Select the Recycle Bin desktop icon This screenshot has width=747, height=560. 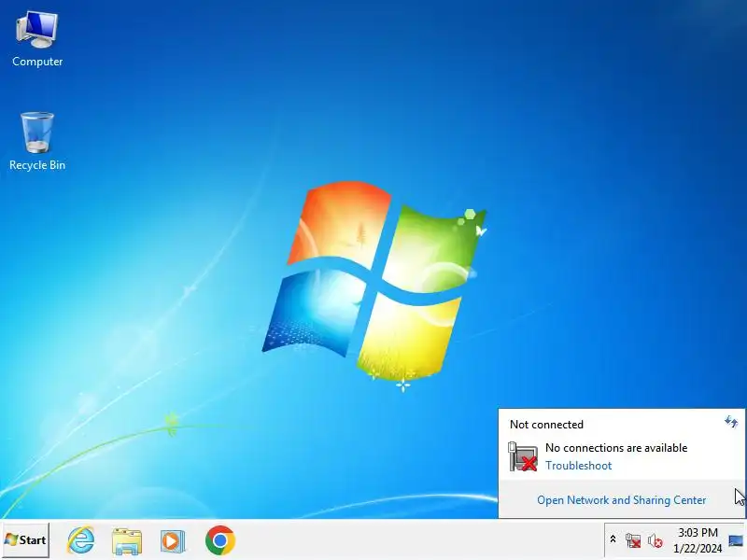pos(37,141)
